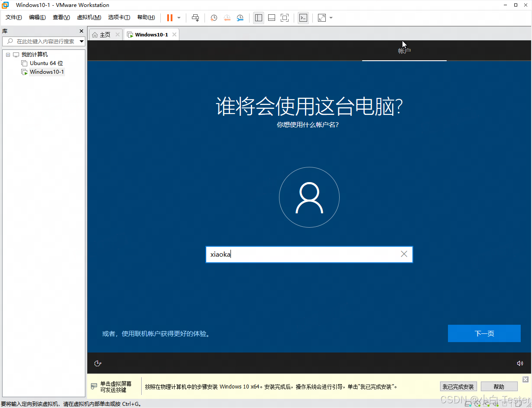
Task: Click the network adapter status bar icon
Action: (x=487, y=404)
